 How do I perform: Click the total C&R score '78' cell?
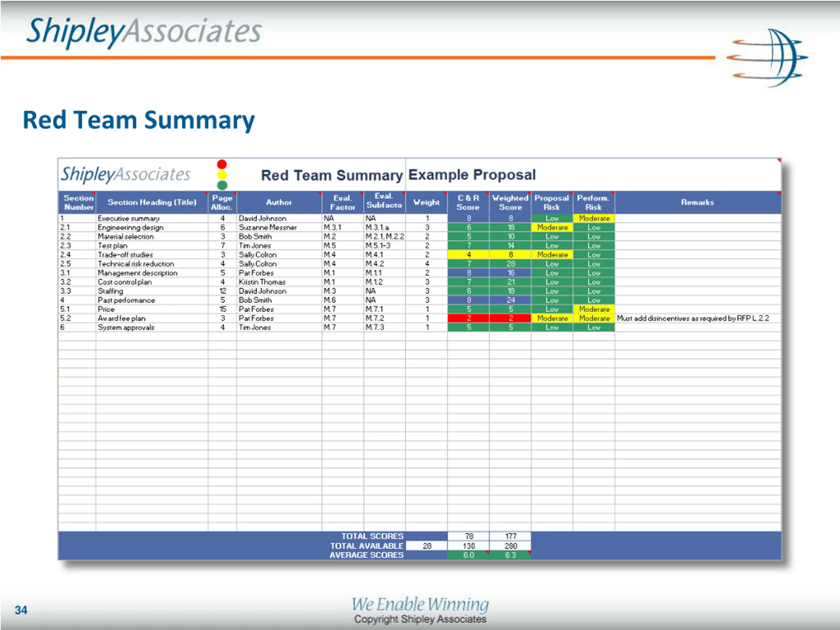click(x=468, y=536)
